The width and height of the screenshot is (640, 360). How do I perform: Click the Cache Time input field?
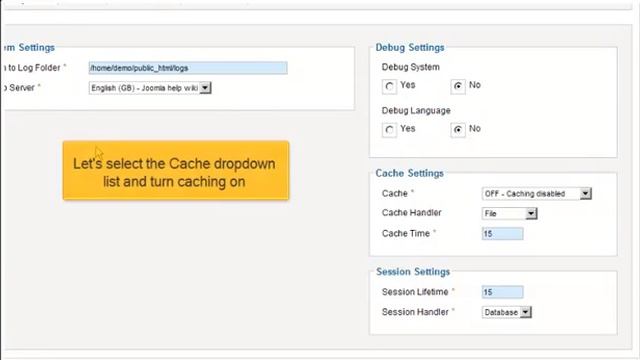[x=502, y=234]
